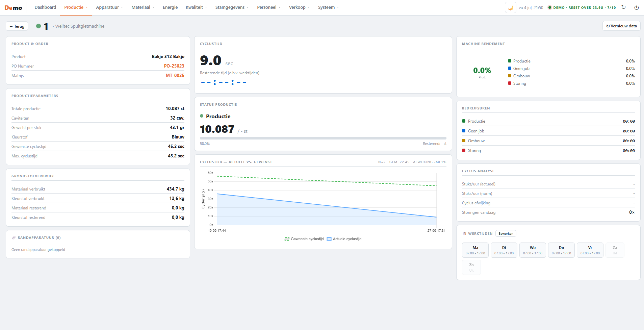
Task: Click the Terug back button
Action: click(17, 26)
